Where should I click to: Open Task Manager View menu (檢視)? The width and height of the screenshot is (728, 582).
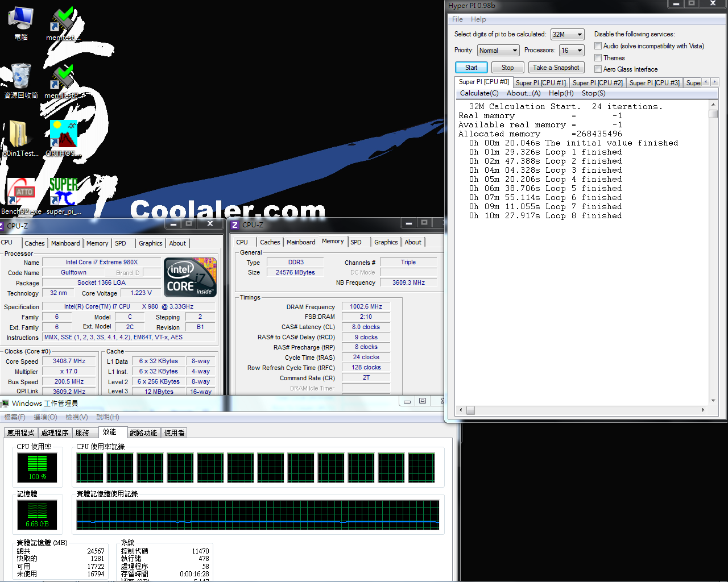pos(77,417)
